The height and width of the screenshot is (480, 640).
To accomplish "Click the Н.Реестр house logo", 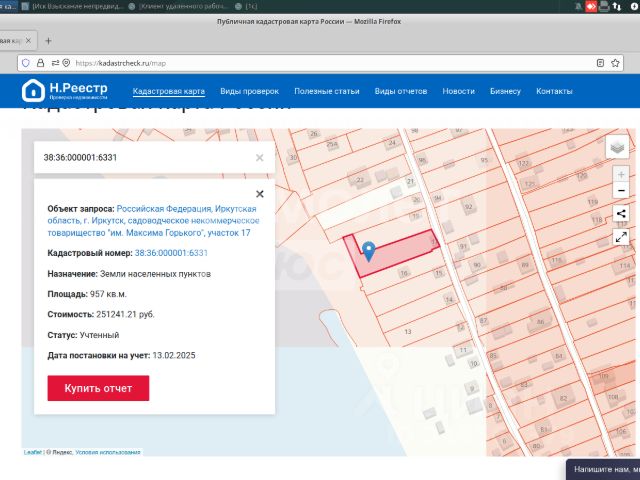I will click(33, 90).
